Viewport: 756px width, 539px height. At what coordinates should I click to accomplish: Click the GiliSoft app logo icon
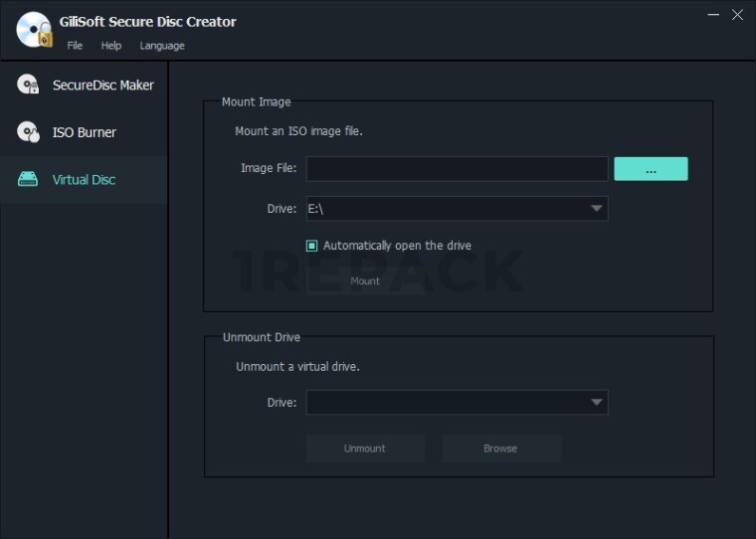coord(34,30)
